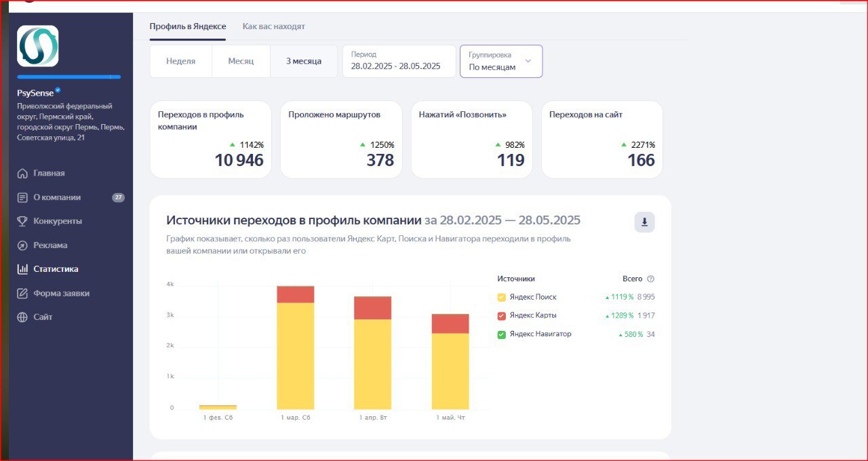The width and height of the screenshot is (868, 461).
Task: Click the 2271% growth indicator
Action: (x=638, y=145)
